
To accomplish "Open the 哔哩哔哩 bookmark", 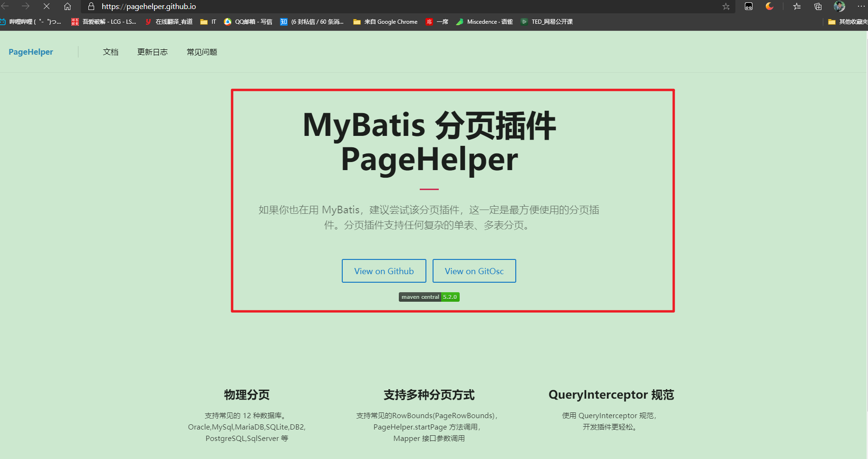I will [30, 22].
